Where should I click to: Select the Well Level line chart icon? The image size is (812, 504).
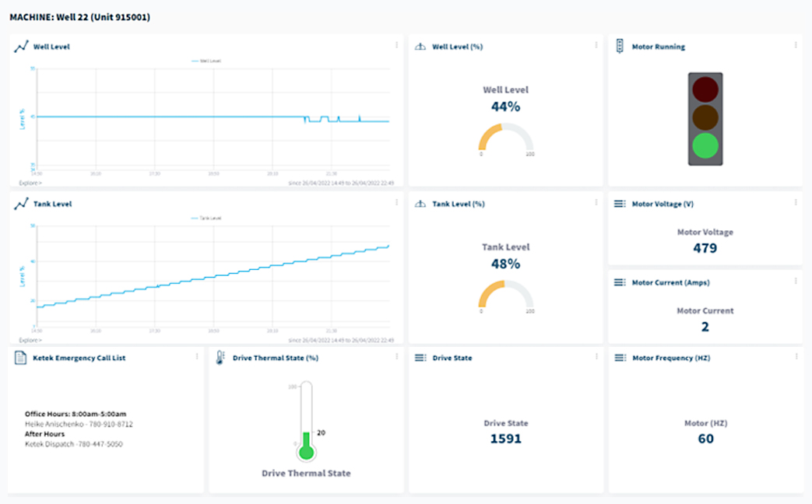tap(21, 46)
